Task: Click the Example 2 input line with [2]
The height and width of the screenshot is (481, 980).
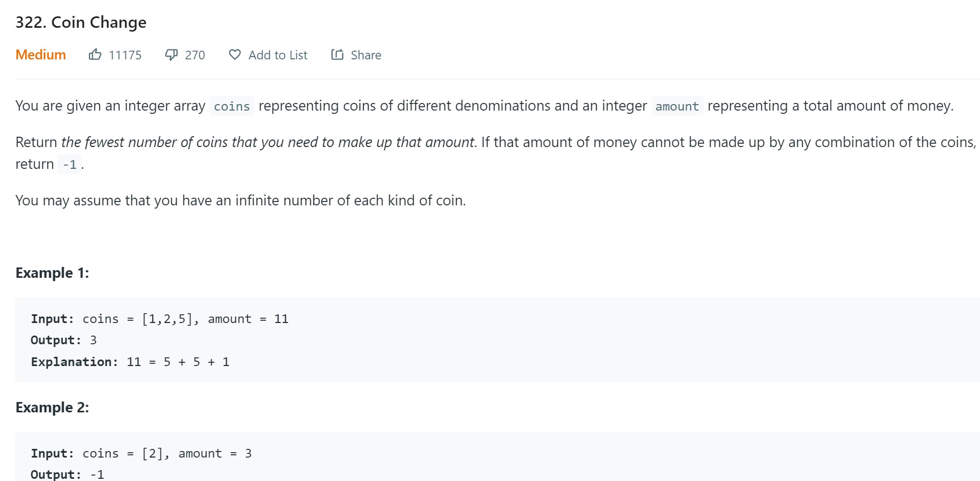Action: pos(141,453)
